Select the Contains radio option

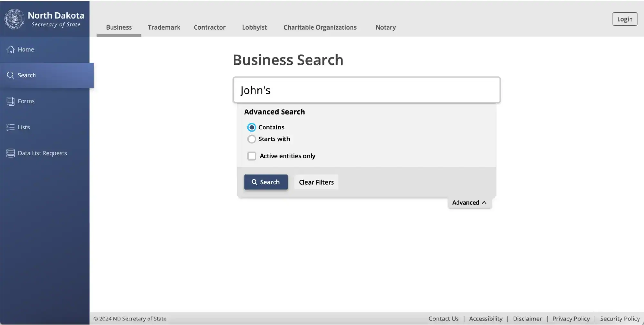click(x=252, y=127)
